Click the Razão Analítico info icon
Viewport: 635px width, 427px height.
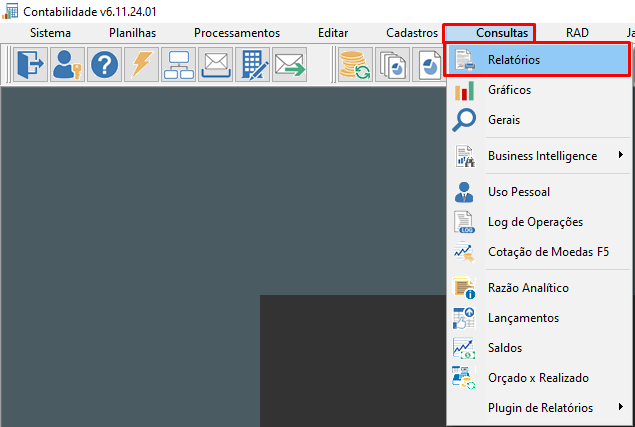coord(464,288)
